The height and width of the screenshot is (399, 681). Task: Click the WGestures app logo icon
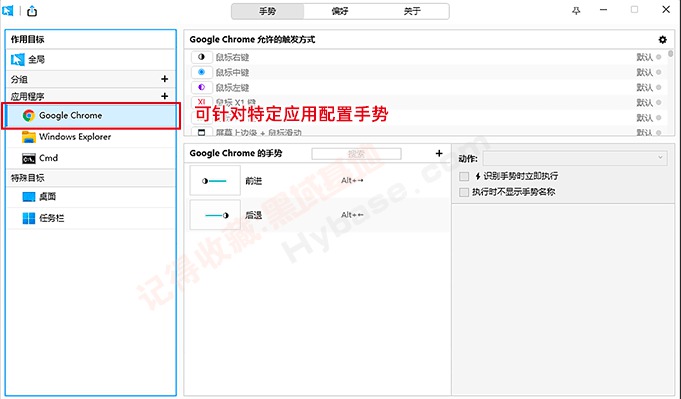(x=8, y=10)
